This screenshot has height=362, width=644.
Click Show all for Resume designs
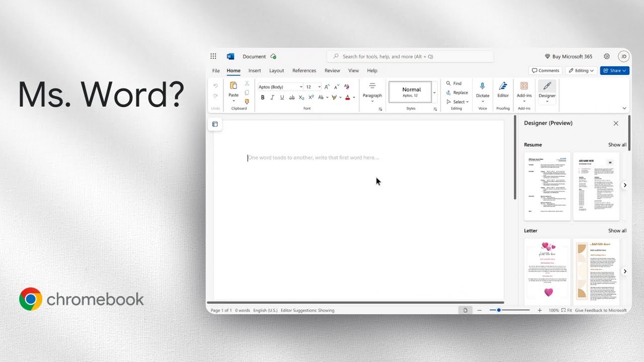click(x=617, y=145)
